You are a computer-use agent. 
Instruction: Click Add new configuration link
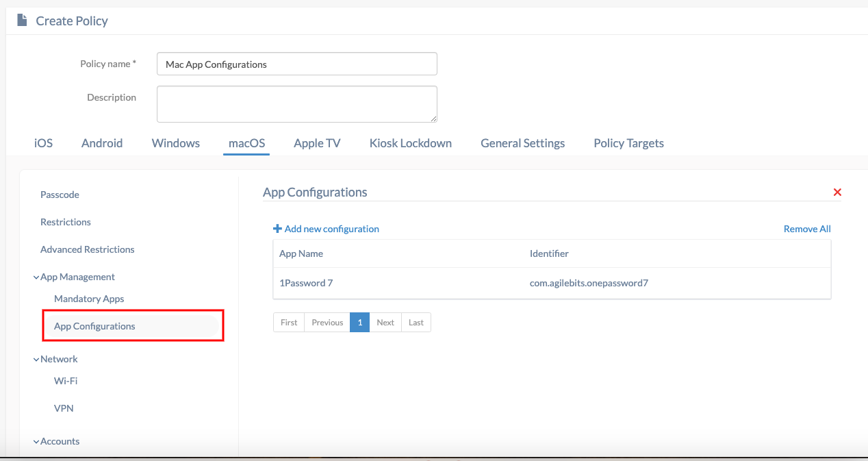332,229
